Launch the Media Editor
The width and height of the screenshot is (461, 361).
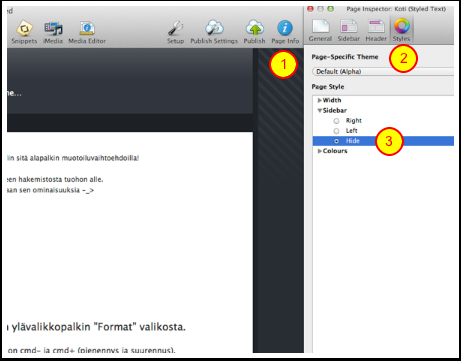tap(87, 32)
